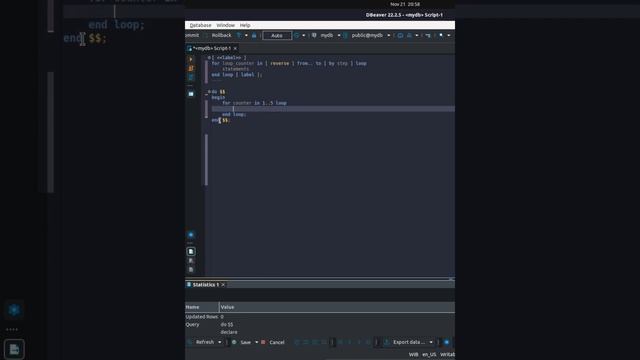640x360 pixels.
Task: Click the Execute SQL statement icon in editor sidebar
Action: pos(191,60)
